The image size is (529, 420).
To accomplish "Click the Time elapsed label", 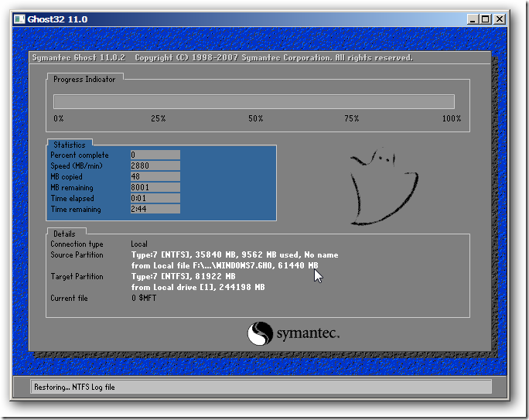I will [x=72, y=198].
